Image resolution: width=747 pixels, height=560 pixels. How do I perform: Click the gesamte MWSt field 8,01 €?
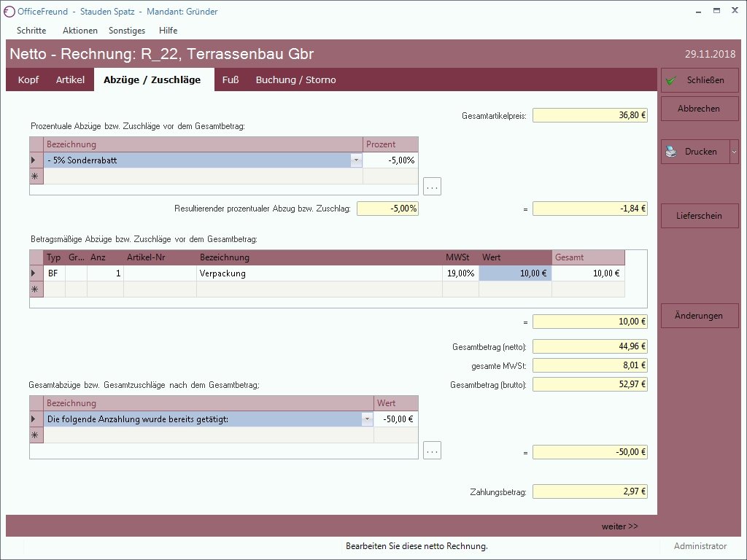pos(589,365)
